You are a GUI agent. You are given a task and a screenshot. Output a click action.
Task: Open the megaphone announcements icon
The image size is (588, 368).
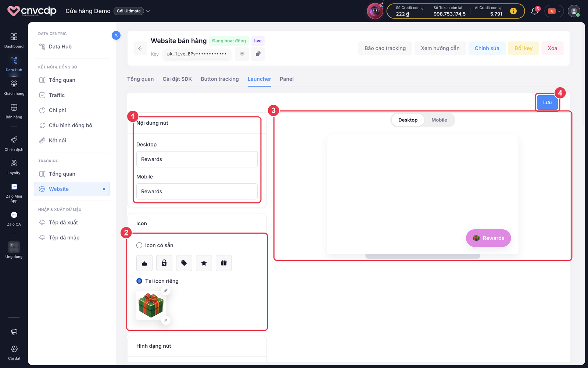(x=14, y=332)
